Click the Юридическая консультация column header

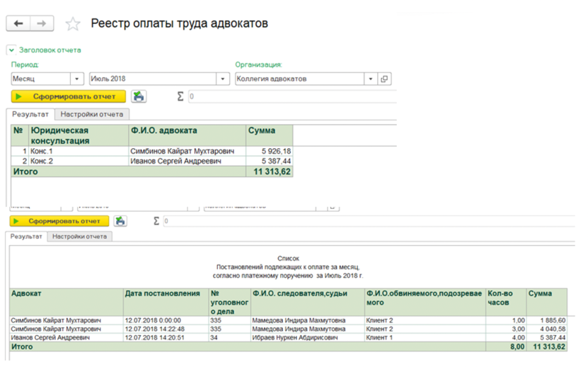tap(79, 135)
